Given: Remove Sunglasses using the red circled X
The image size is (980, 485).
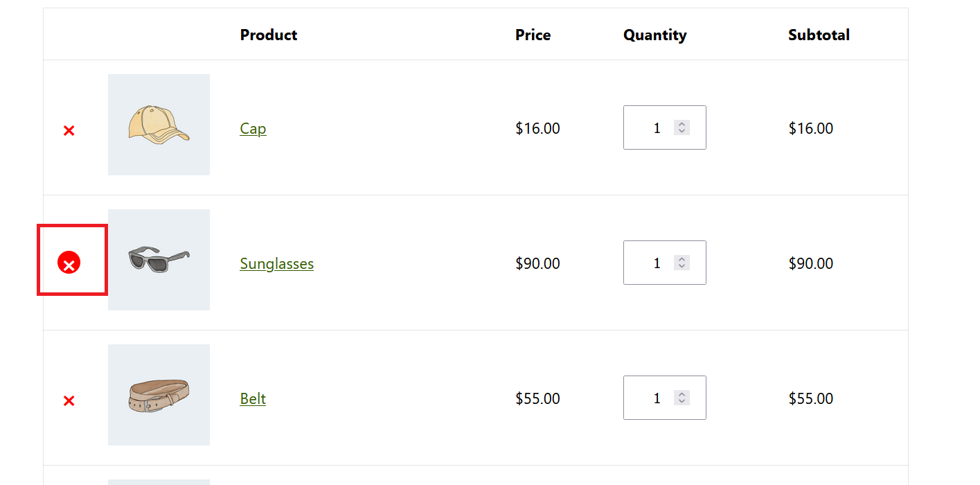Looking at the screenshot, I should click(x=69, y=263).
